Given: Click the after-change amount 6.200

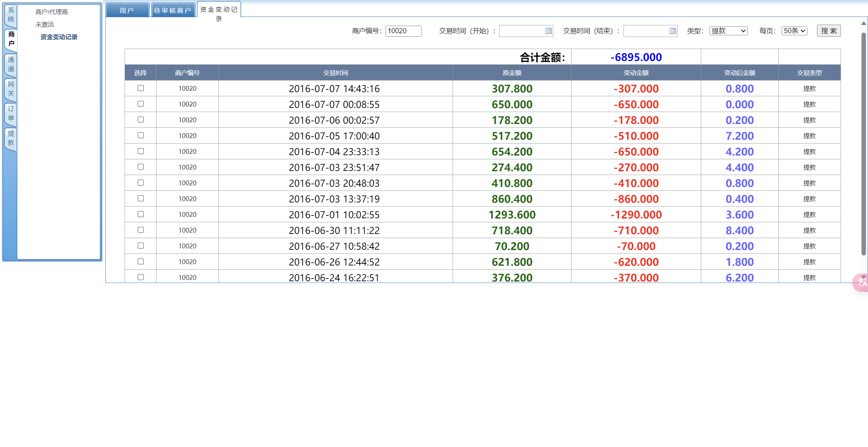Looking at the screenshot, I should pos(740,278).
